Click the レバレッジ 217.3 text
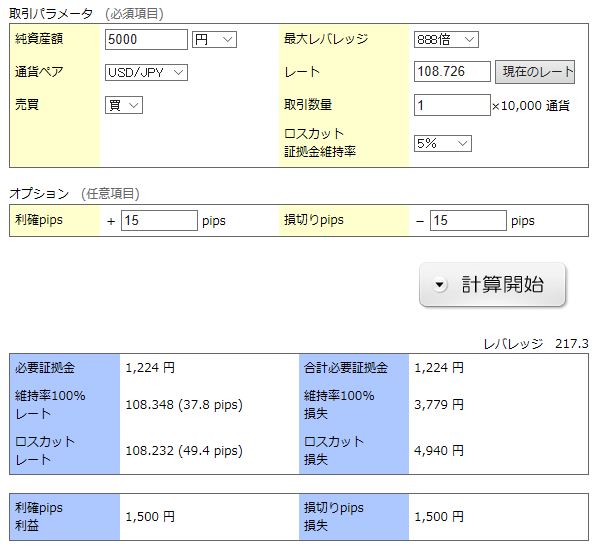 tap(536, 344)
